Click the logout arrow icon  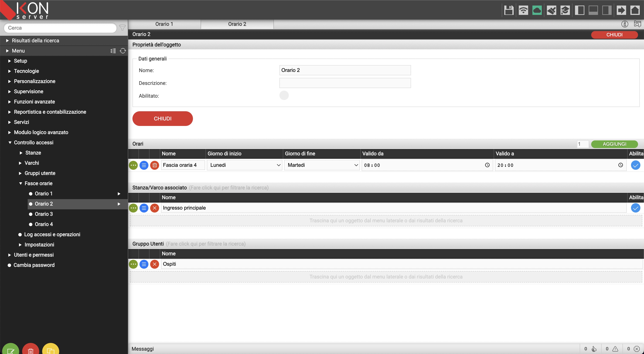click(x=621, y=10)
